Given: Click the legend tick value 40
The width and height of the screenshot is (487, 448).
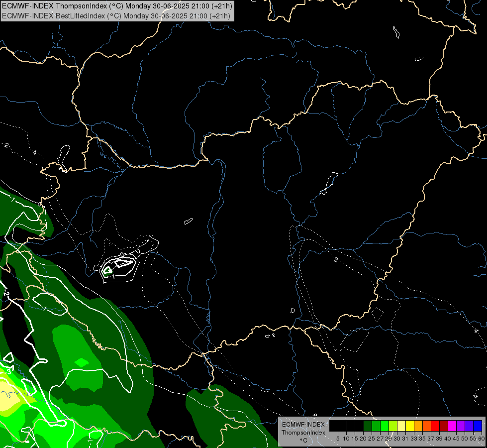Looking at the screenshot, I should coord(448,439).
